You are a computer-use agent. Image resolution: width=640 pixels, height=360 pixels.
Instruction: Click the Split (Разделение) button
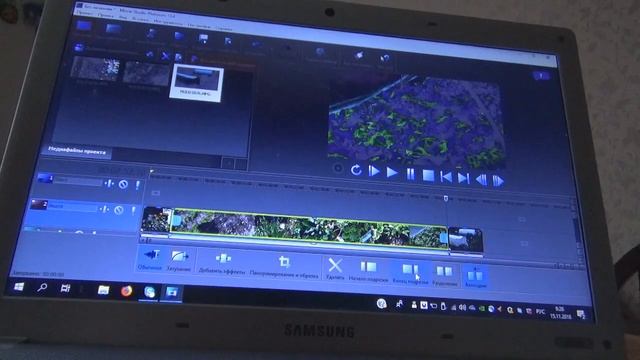pos(444,276)
